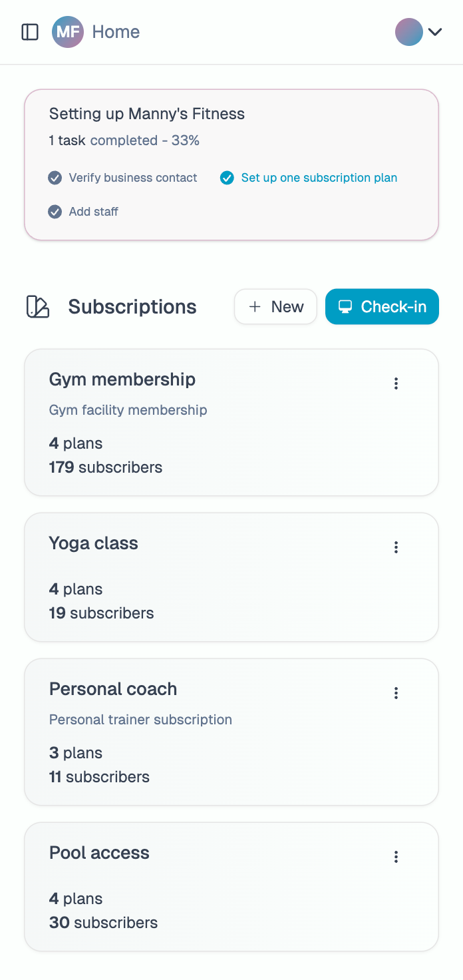Click the Check-in button
Viewport: 463px width, 980px height.
(x=382, y=306)
